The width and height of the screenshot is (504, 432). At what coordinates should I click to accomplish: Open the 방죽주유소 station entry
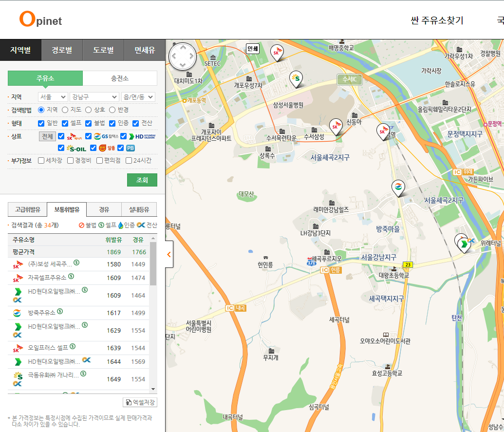tap(41, 313)
